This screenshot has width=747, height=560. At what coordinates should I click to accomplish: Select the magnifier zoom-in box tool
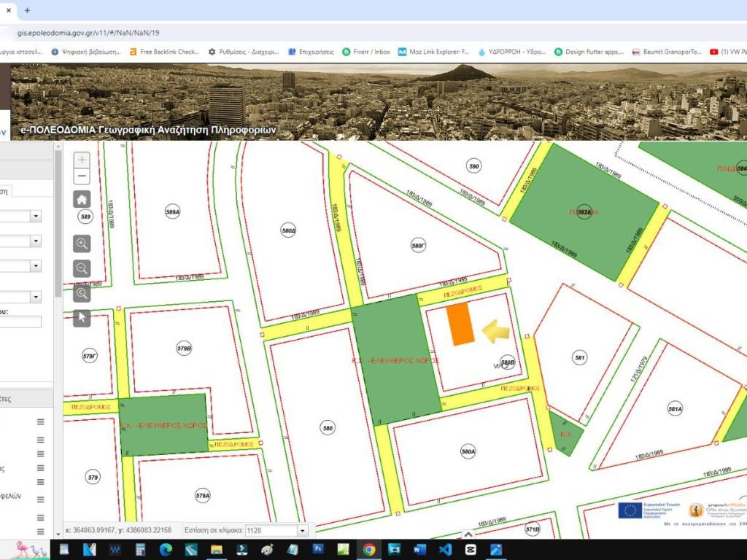coord(82,244)
